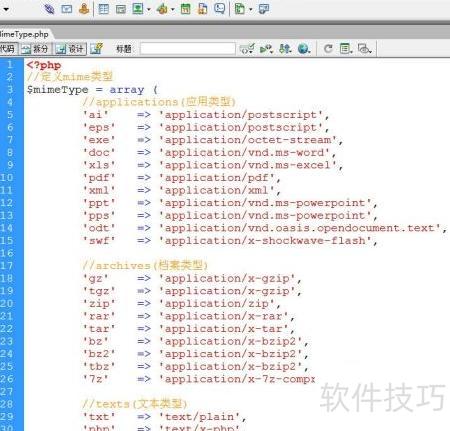The width and height of the screenshot is (450, 431).
Task: Click the 'application/x-tar' value
Action: [x=224, y=329]
